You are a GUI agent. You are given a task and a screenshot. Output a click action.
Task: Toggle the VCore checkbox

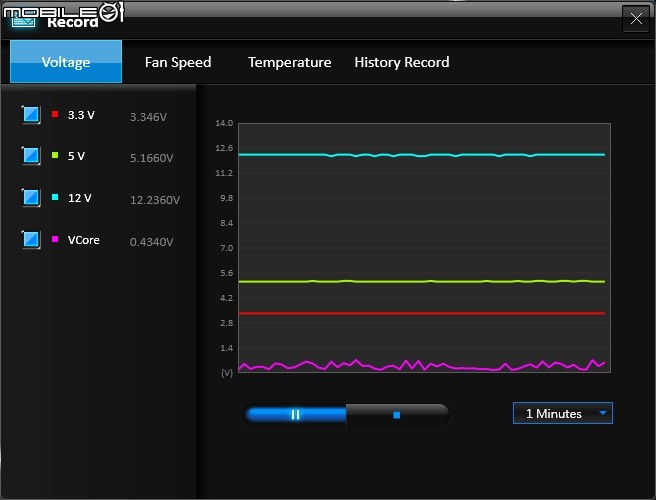[31, 240]
